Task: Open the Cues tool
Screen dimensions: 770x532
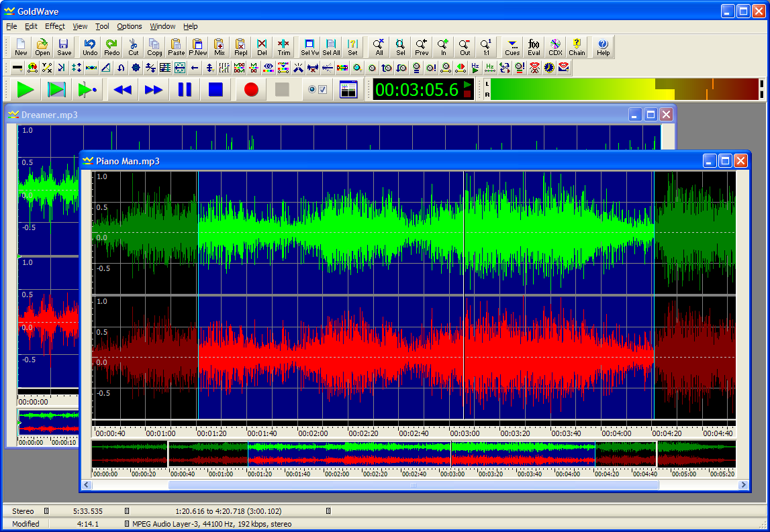Action: (x=512, y=47)
